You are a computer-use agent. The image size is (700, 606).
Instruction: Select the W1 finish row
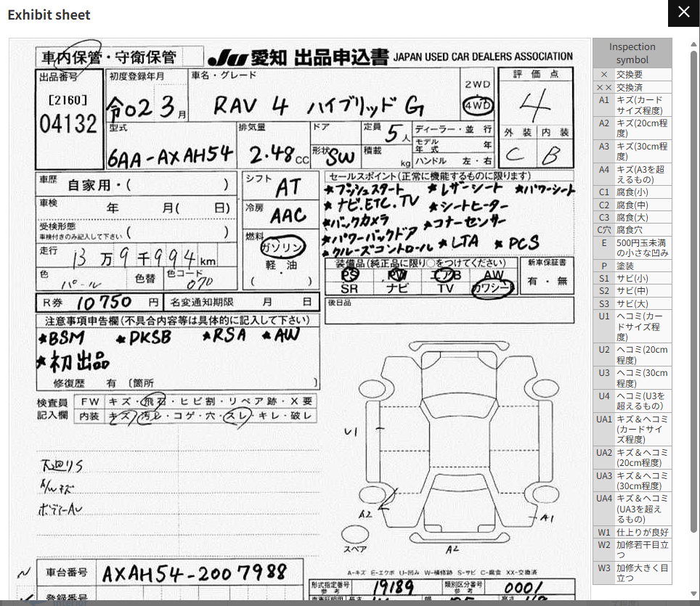(x=632, y=533)
